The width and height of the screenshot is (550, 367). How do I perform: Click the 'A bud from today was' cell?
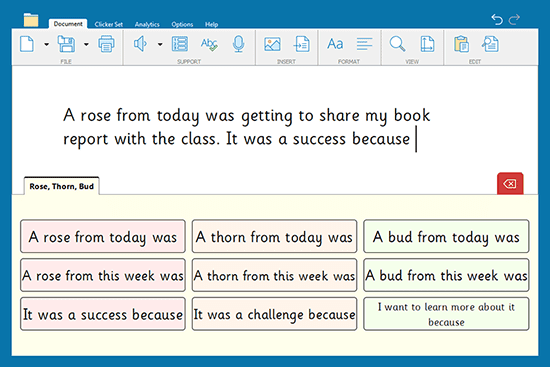pyautogui.click(x=446, y=236)
